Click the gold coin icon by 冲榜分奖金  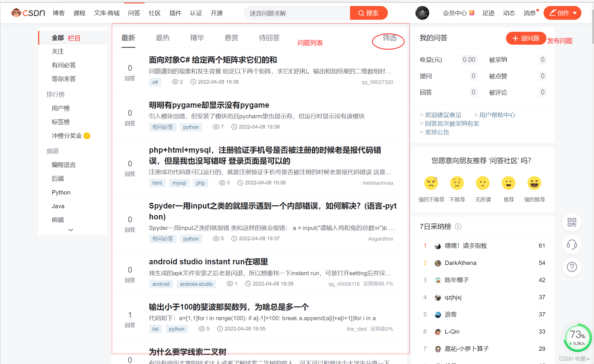[87, 136]
